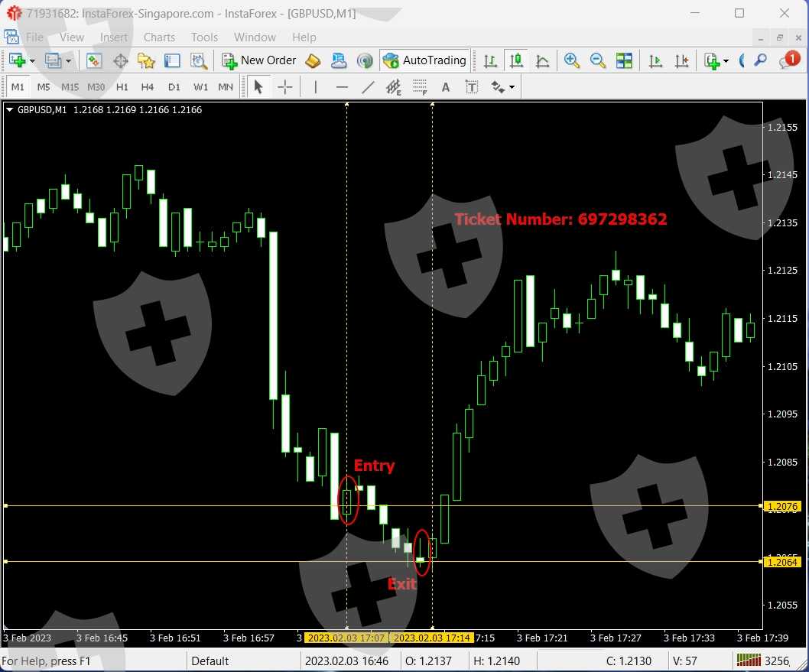Viewport: 809px width, 672px height.
Task: Switch to H1 timeframe
Action: pyautogui.click(x=122, y=87)
